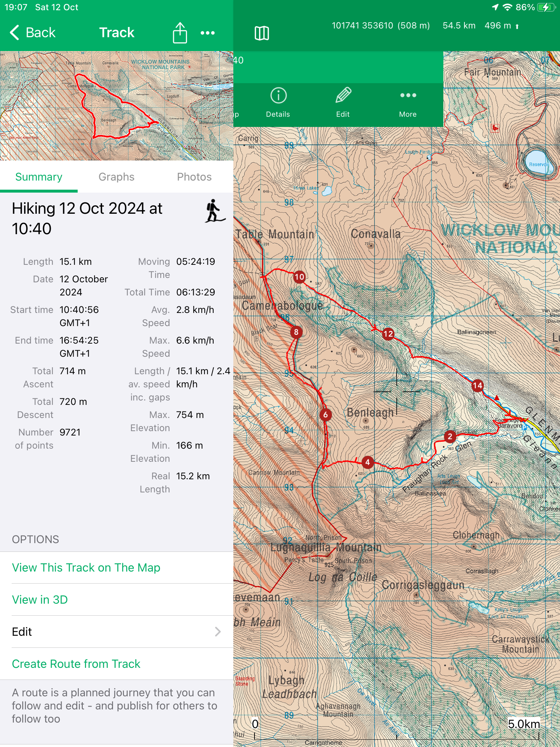Viewport: 560px width, 747px height.
Task: Tap View in 3D link
Action: [x=40, y=600]
